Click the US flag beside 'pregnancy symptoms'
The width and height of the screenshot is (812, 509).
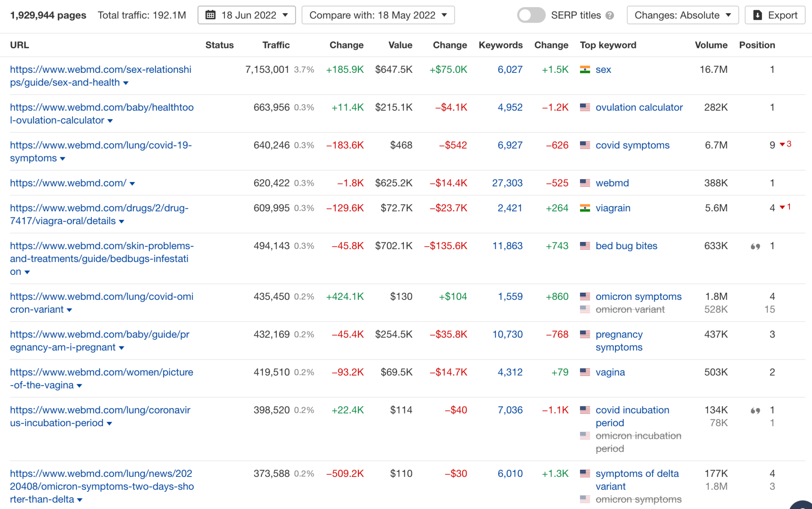click(x=585, y=334)
